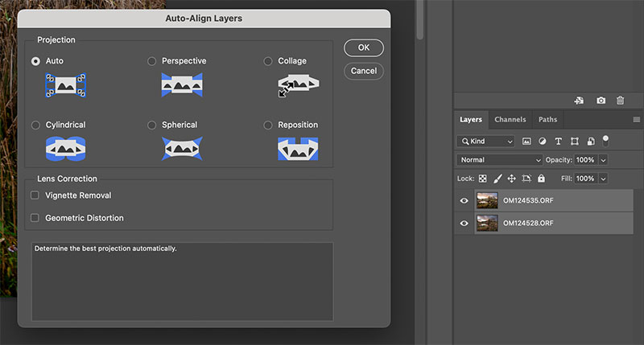Filter layers by type layers icon
The image size is (644, 345).
[x=558, y=141]
